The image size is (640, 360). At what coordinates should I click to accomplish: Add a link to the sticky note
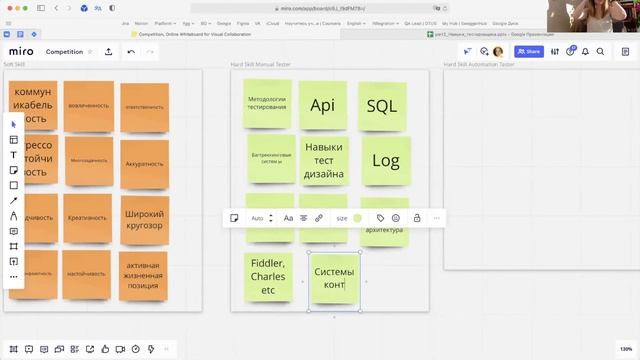(x=319, y=218)
